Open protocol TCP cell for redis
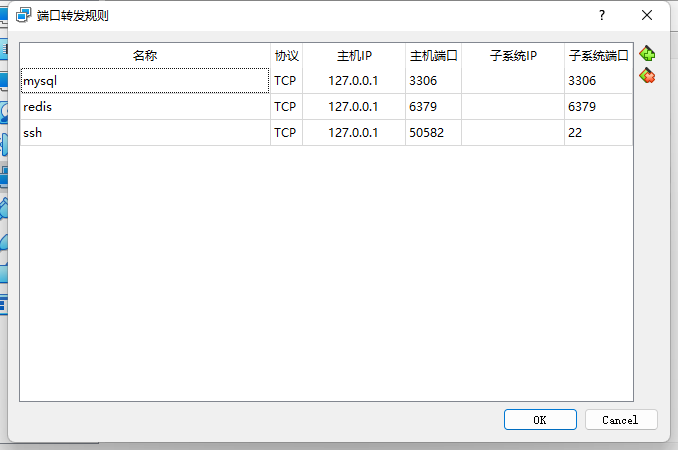 pyautogui.click(x=286, y=107)
